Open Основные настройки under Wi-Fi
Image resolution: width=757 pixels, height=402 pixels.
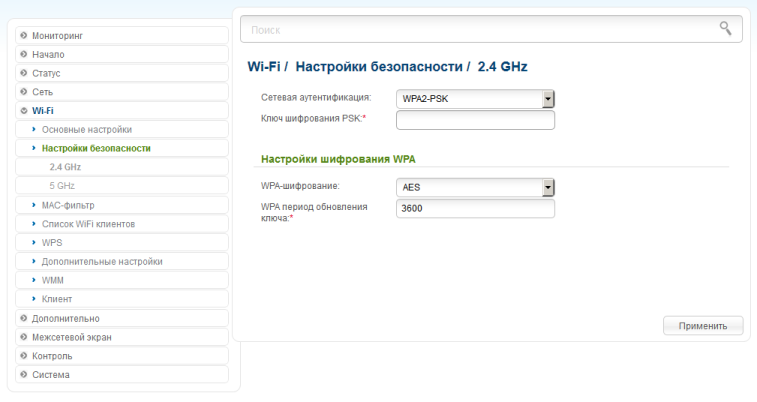point(122,129)
